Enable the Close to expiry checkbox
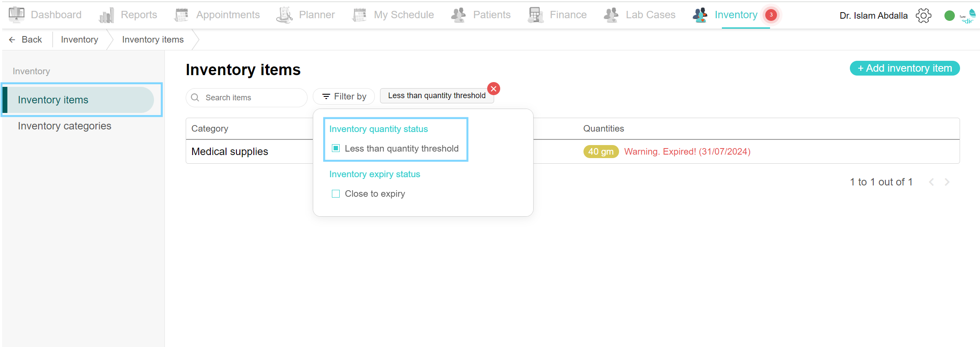 click(336, 194)
